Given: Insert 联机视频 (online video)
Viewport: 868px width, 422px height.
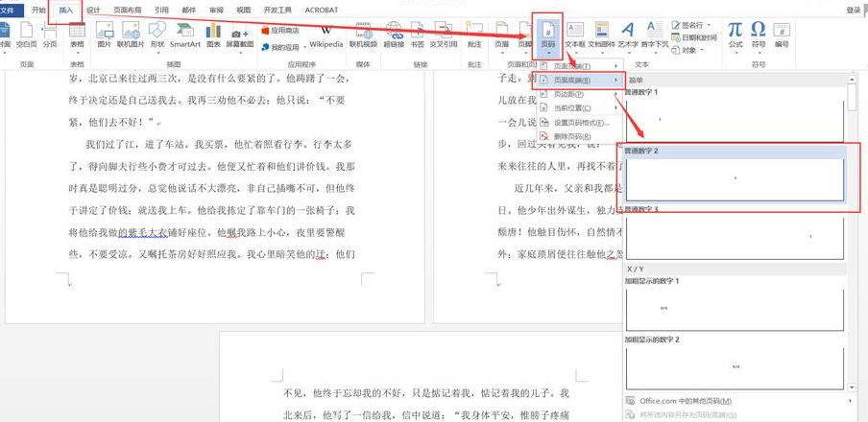Looking at the screenshot, I should tap(363, 35).
